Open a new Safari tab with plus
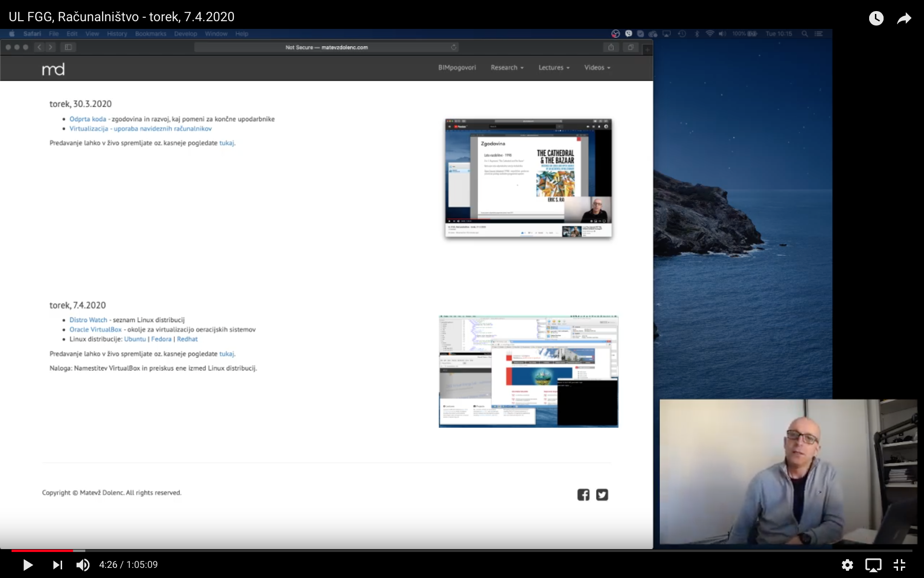Screen dimensions: 924x578 (647, 50)
